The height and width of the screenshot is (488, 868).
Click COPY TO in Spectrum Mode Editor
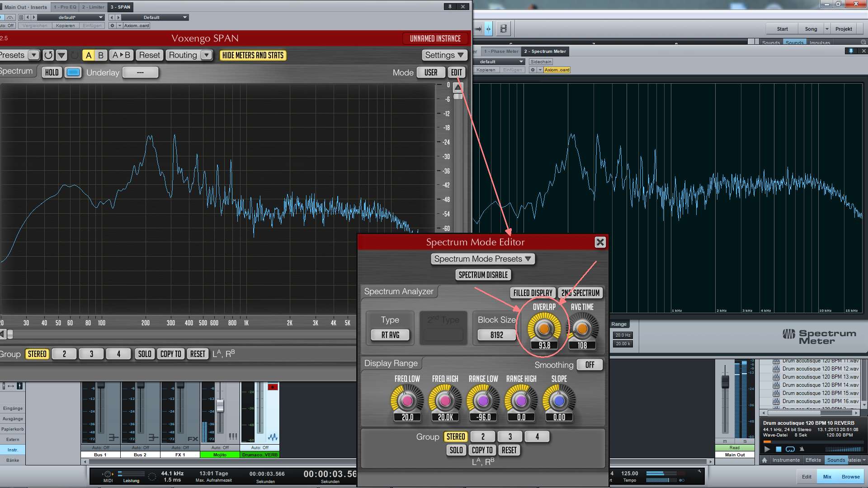[x=482, y=450]
